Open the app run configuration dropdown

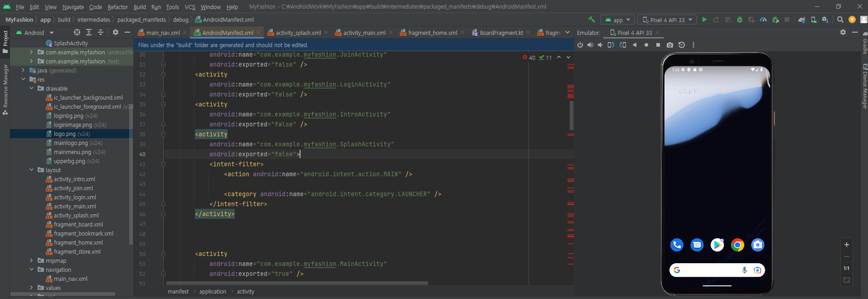(618, 20)
